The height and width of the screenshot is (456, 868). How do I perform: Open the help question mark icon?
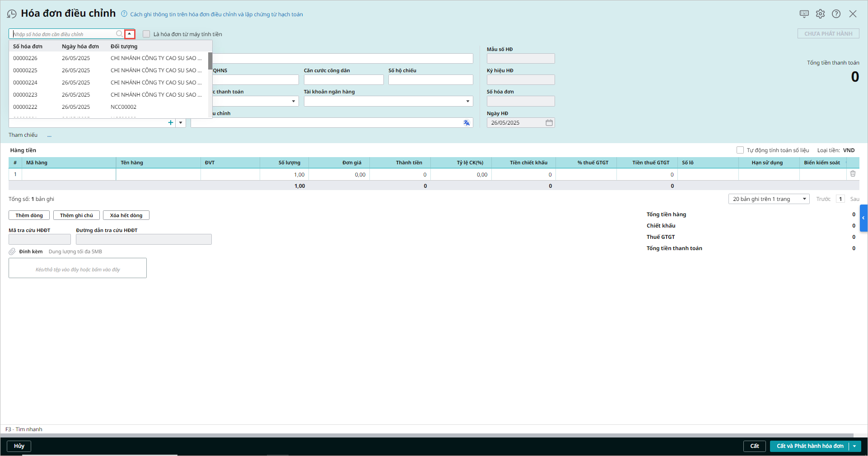pyautogui.click(x=836, y=14)
